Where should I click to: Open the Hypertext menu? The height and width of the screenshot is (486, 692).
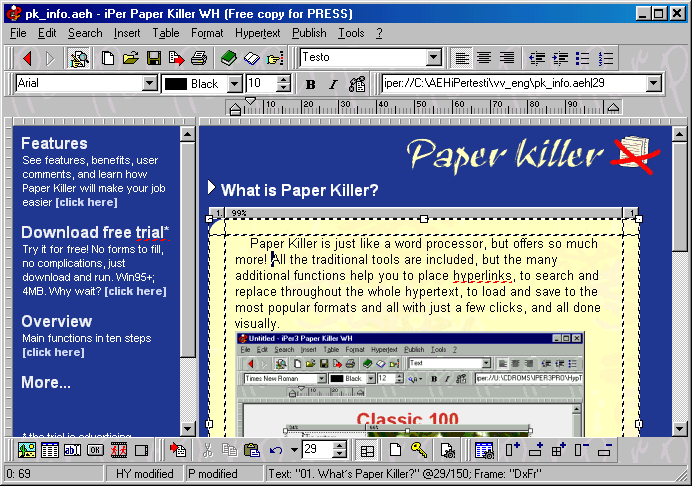(257, 33)
